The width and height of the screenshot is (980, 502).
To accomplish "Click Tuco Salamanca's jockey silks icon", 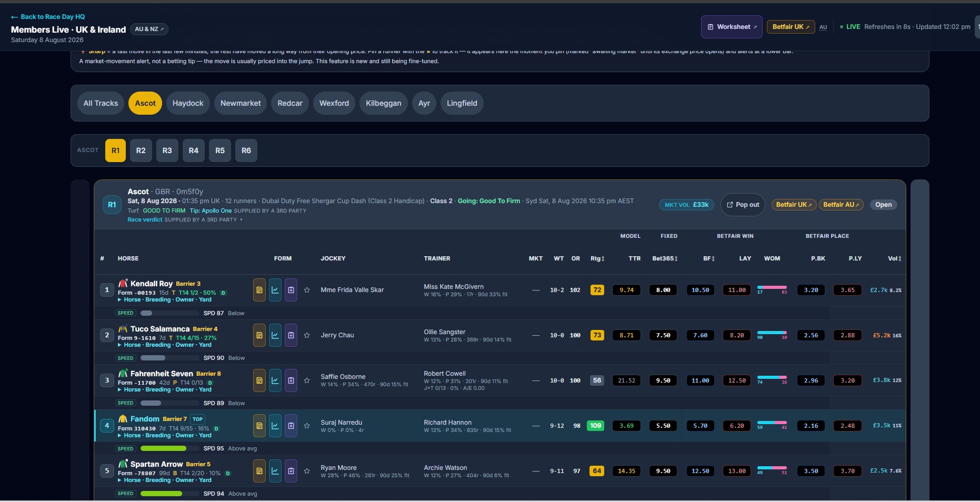I will click(123, 328).
